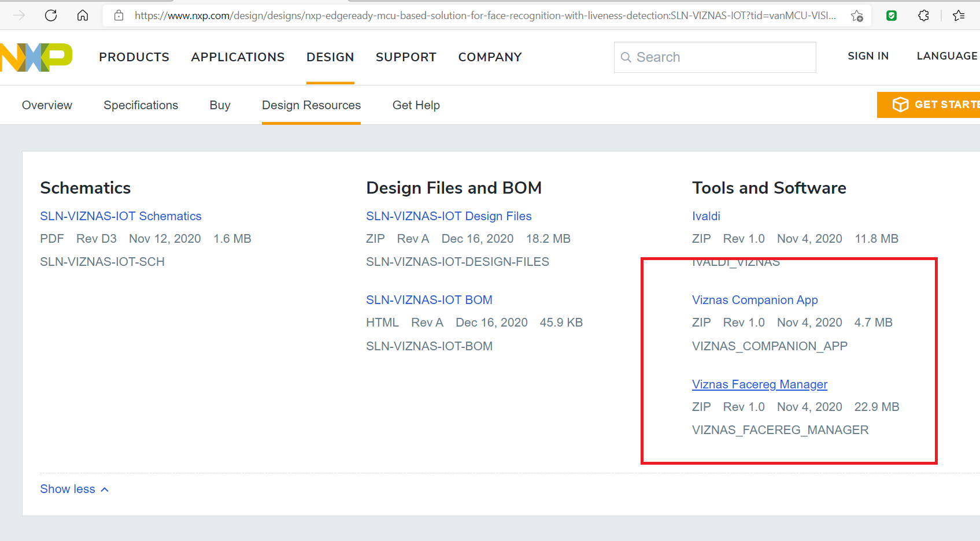Download SLN-VIZNAS-IOT Design Files
The height and width of the screenshot is (541, 980).
coord(449,216)
